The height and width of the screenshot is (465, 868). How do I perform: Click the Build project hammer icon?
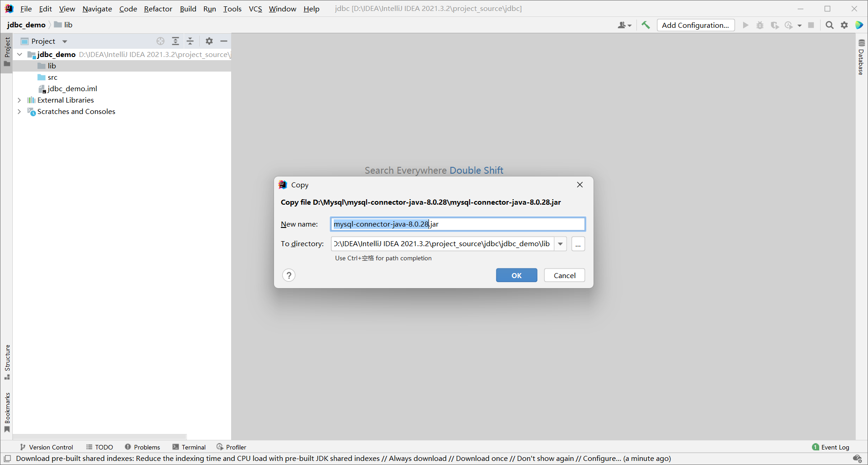click(x=646, y=25)
